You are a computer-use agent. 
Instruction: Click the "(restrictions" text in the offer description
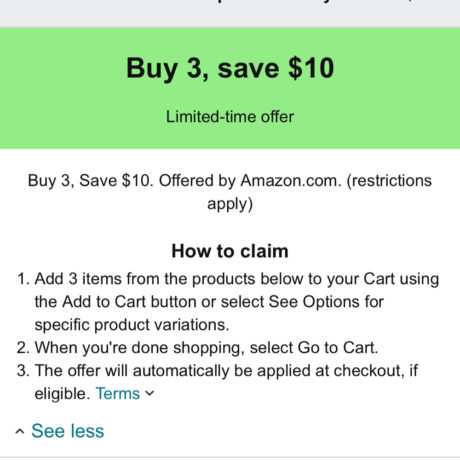(389, 181)
